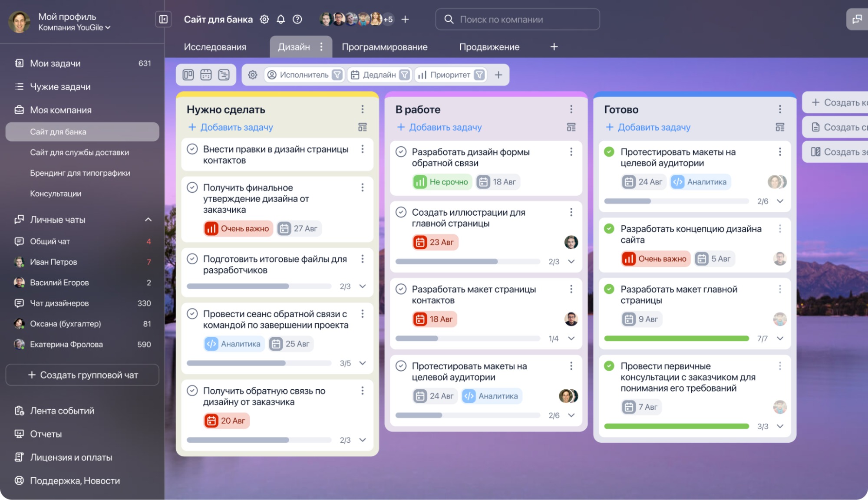Click Создать групповой чат button

pos(83,375)
